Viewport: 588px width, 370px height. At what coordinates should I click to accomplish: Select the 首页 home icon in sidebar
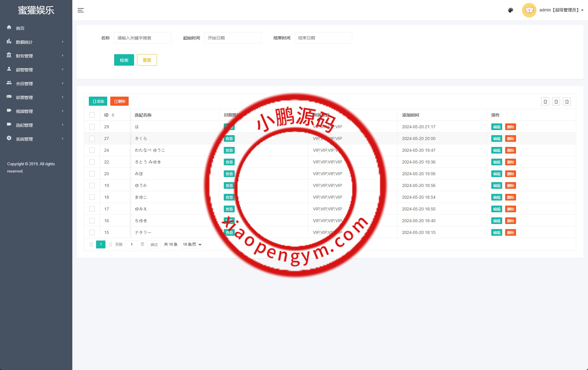coord(9,28)
